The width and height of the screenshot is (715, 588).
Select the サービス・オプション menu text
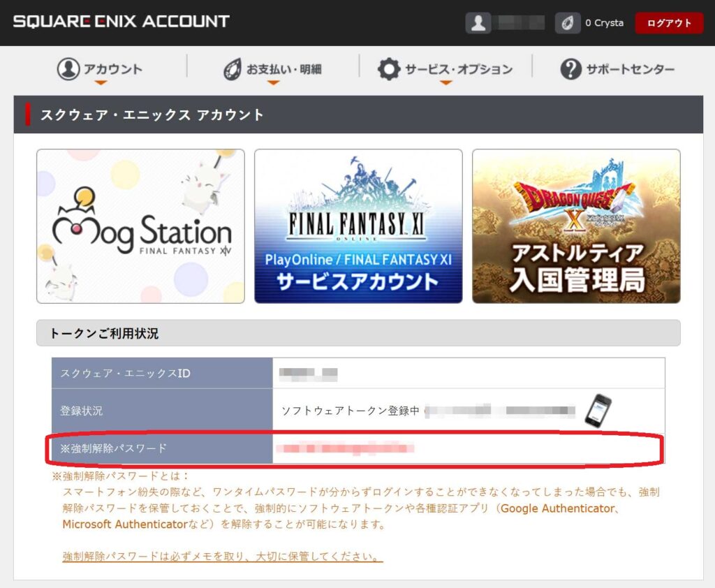(459, 69)
